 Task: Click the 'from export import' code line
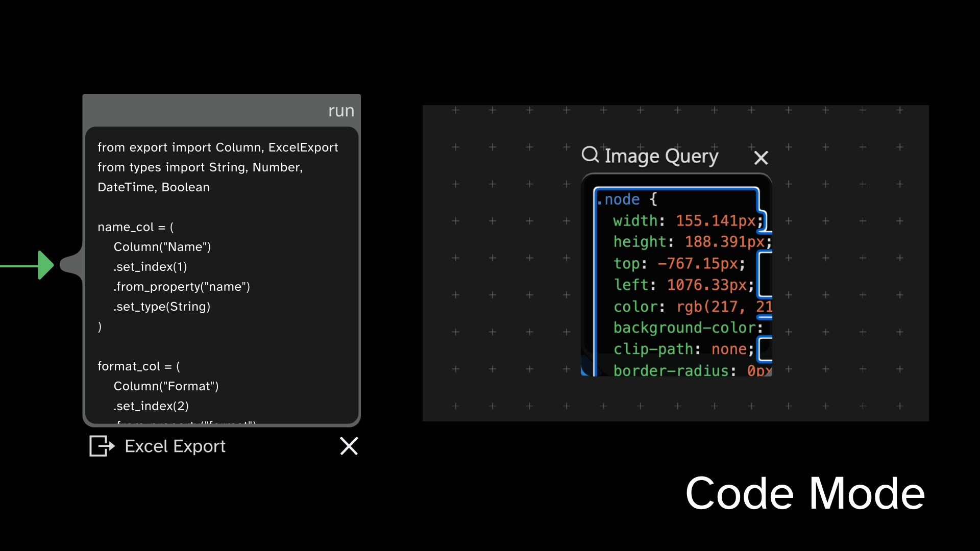pos(217,147)
